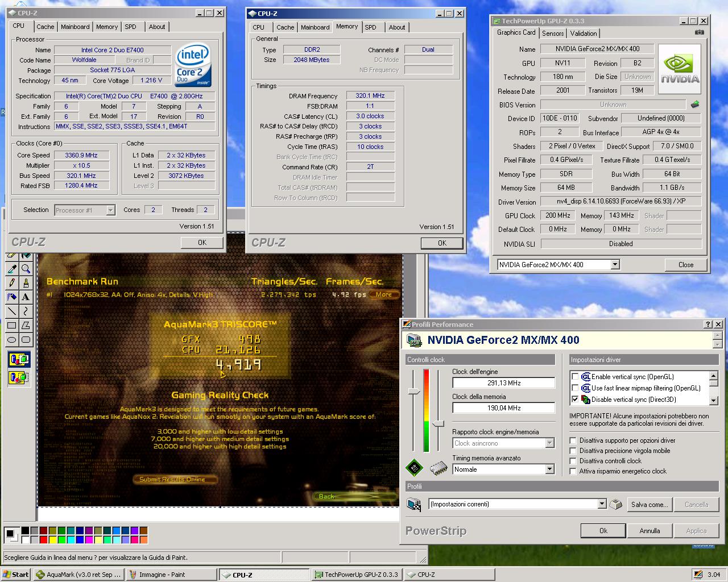Open the CPU-Z Processor #1 selection dropdown

(x=110, y=210)
